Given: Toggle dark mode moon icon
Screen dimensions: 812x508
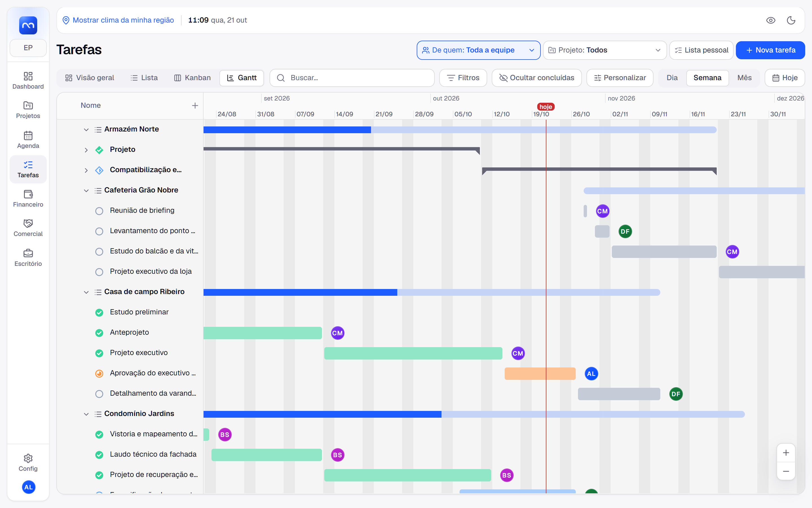Looking at the screenshot, I should click(x=791, y=20).
